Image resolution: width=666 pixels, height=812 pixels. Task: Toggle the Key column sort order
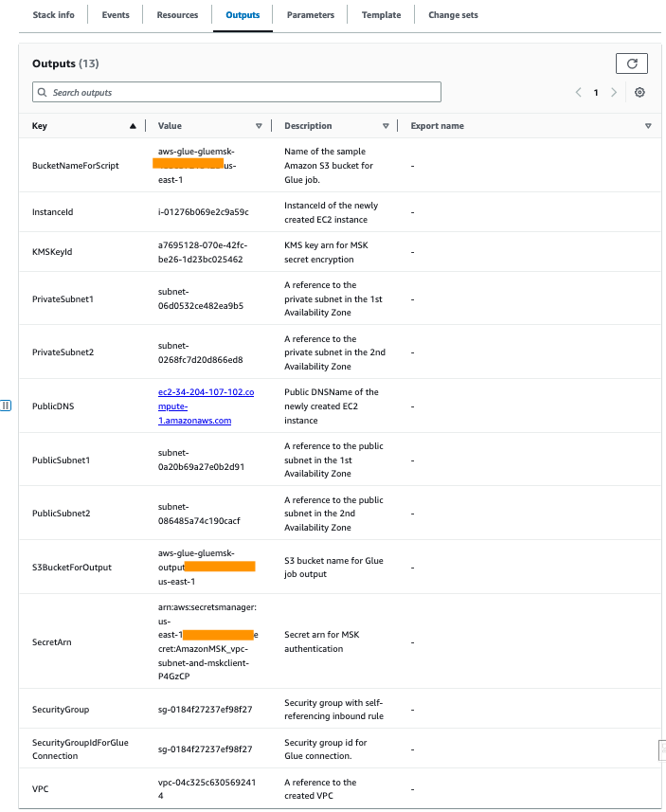[x=134, y=125]
